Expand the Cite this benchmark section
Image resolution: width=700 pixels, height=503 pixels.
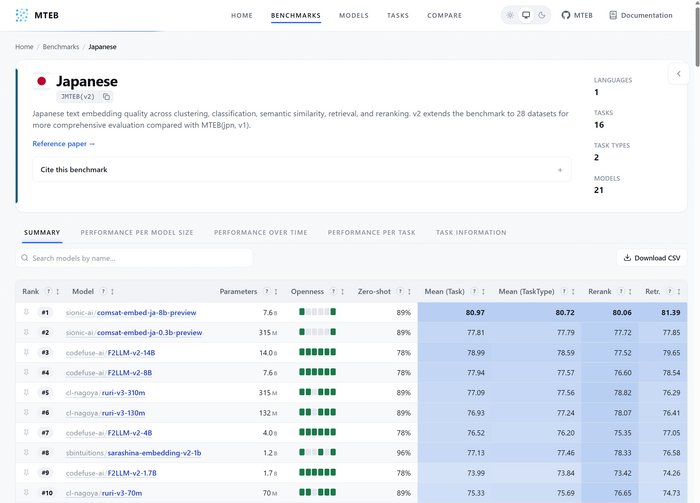point(302,170)
